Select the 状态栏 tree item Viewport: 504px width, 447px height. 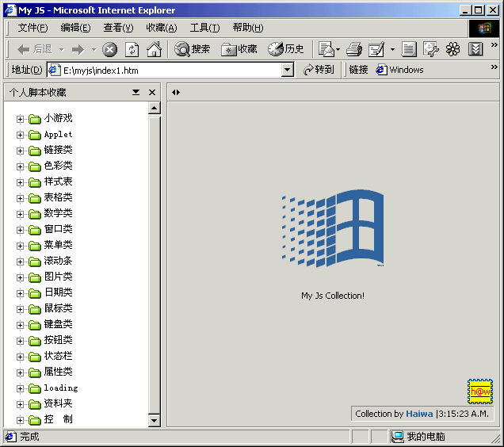pos(58,356)
